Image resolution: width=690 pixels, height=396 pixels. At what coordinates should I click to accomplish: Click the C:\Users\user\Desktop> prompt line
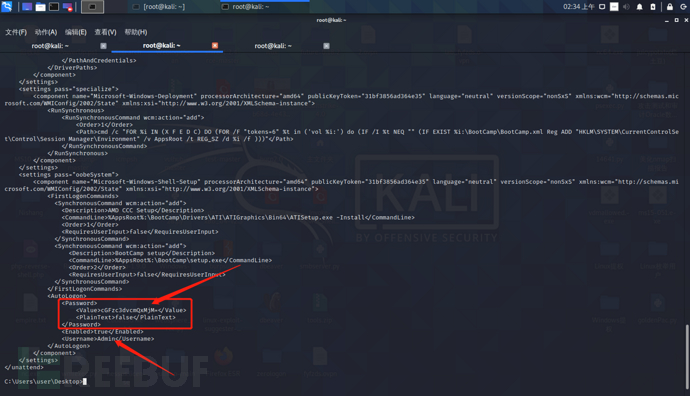coord(43,381)
